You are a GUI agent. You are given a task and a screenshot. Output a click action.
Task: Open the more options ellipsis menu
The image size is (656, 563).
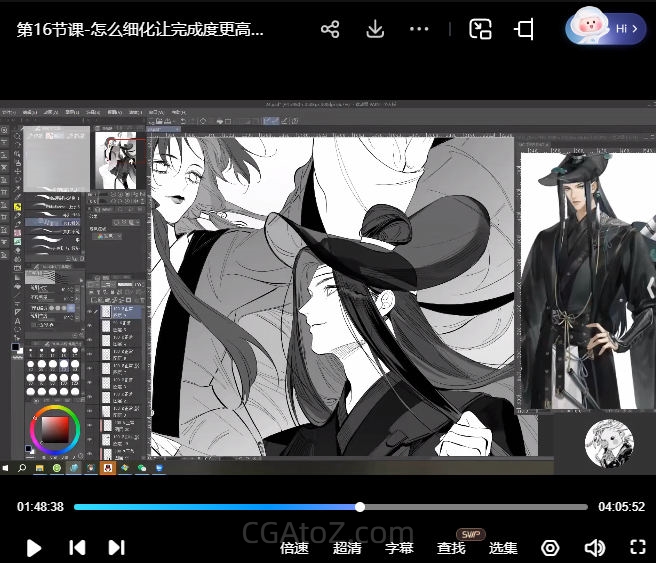coord(420,29)
